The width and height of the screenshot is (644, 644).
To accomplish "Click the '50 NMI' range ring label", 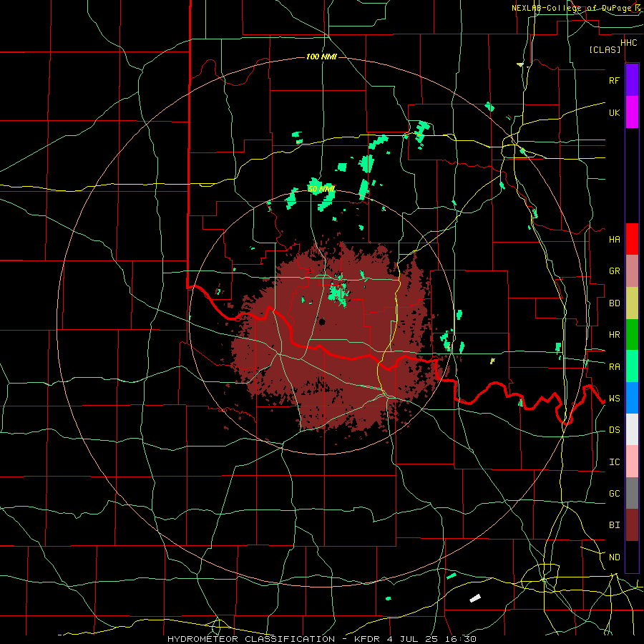I will pos(321,190).
